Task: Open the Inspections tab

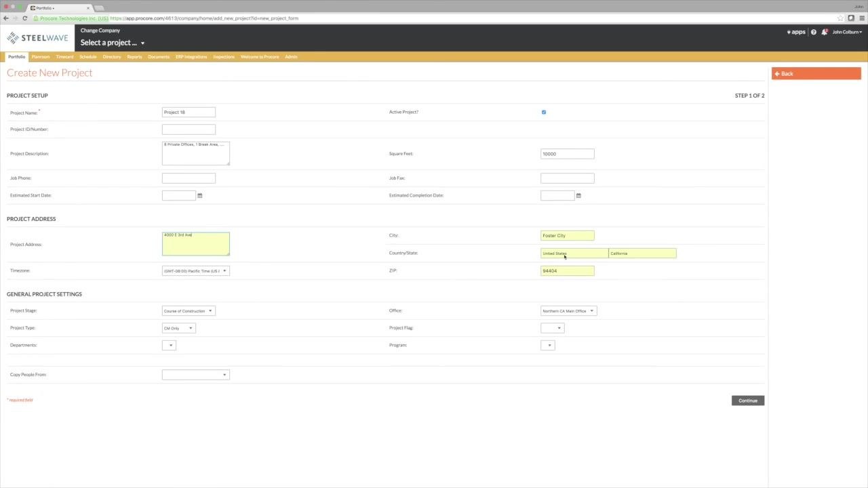Action: [x=224, y=57]
